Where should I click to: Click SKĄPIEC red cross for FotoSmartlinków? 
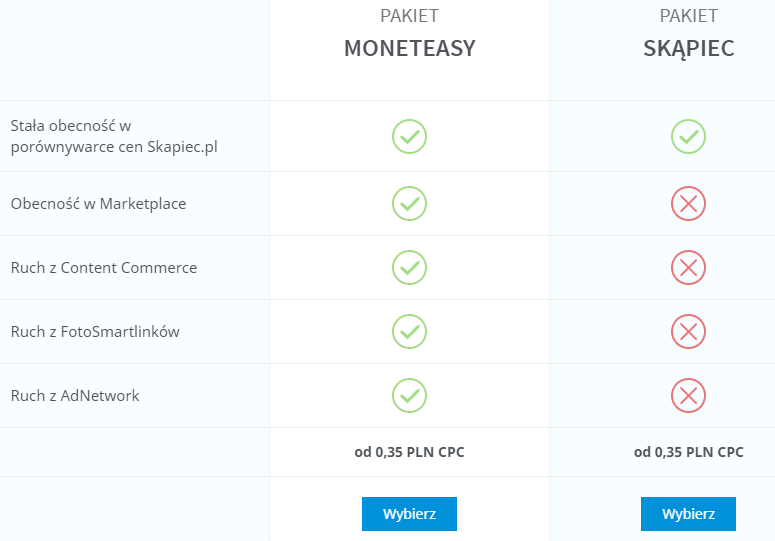[688, 332]
